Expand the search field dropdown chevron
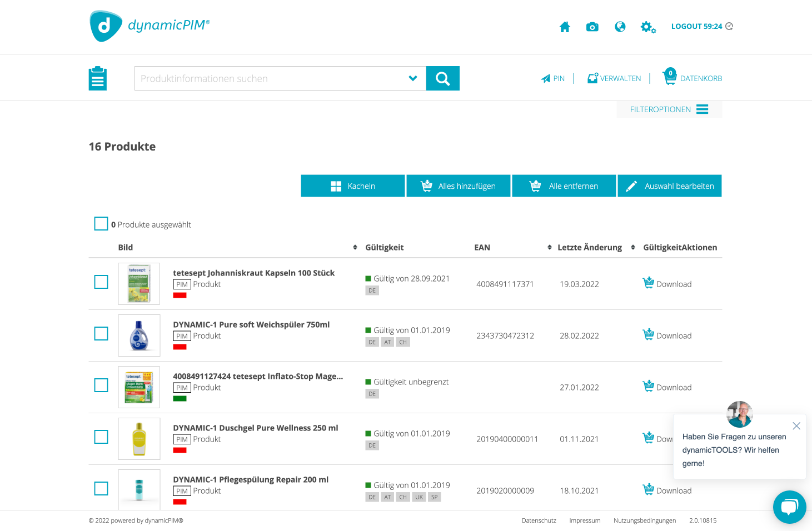The image size is (812, 531). tap(413, 78)
